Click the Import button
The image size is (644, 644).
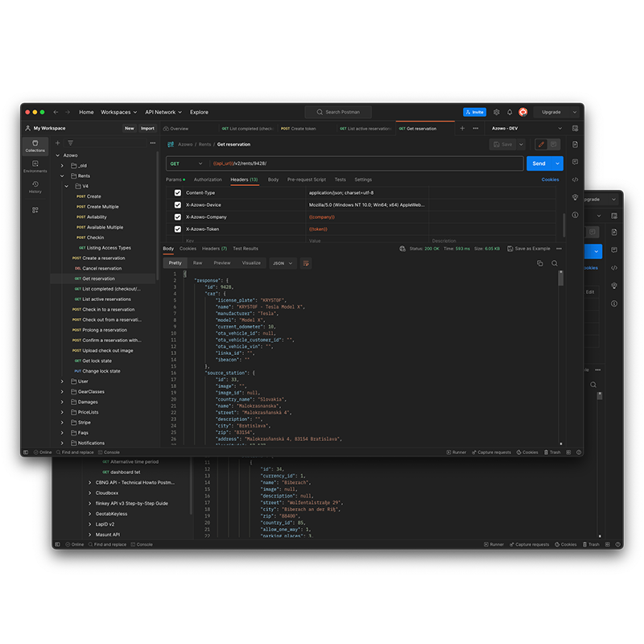point(147,128)
